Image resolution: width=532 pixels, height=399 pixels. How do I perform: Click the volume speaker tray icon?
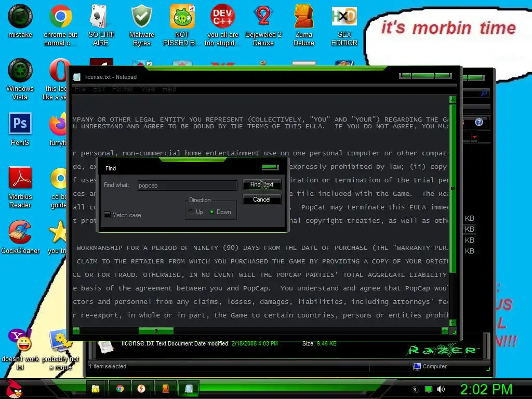tap(441, 389)
